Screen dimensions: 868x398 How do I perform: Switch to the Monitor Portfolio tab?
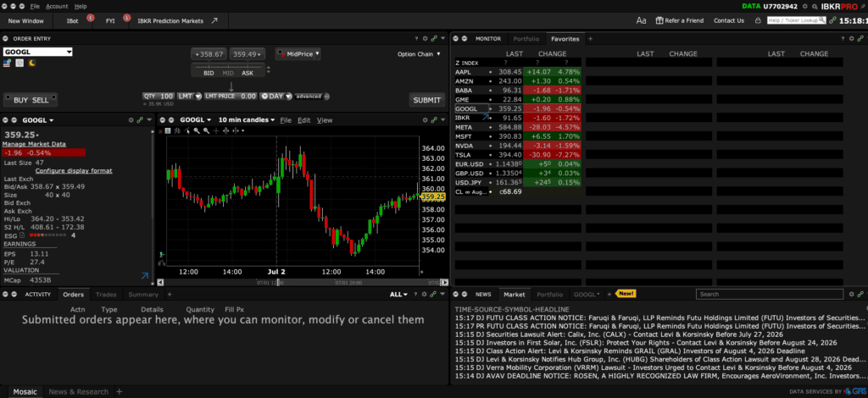click(526, 39)
